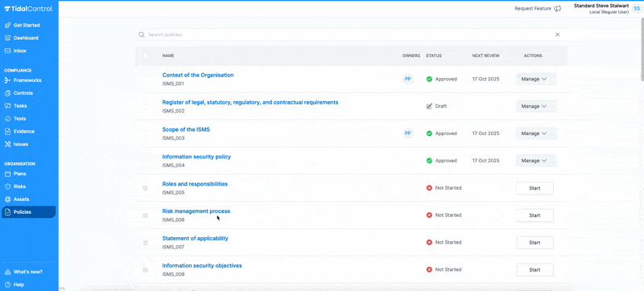Tick the checkbox for Roles and responsibilities
Screen dimensions: 644x291
[x=146, y=188]
